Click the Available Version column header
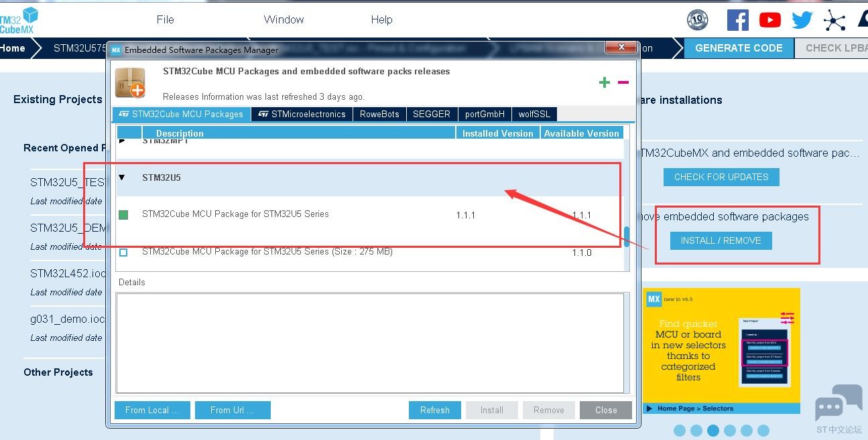Viewport: 868px width, 440px height. tap(582, 133)
